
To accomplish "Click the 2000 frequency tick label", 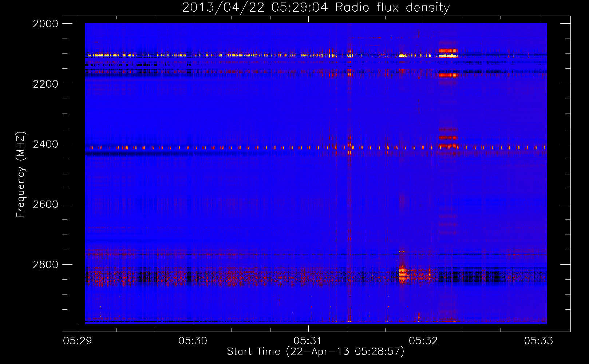I will pyautogui.click(x=46, y=24).
